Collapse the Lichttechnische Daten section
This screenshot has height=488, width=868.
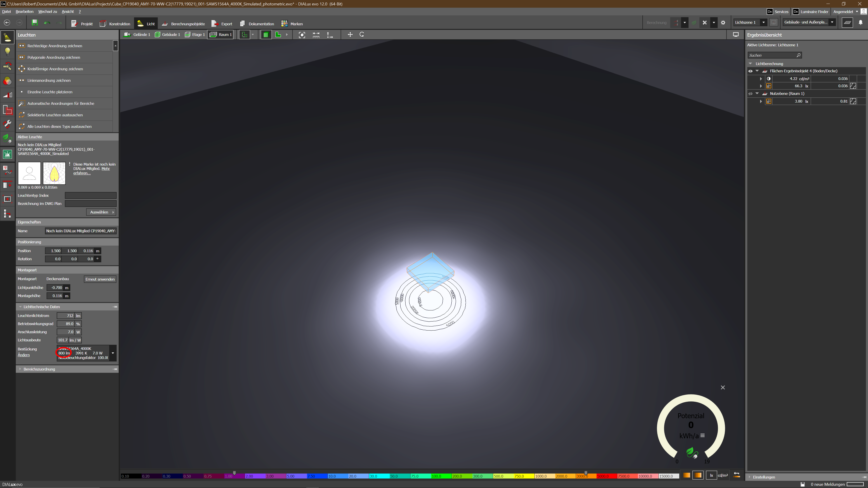(x=21, y=307)
